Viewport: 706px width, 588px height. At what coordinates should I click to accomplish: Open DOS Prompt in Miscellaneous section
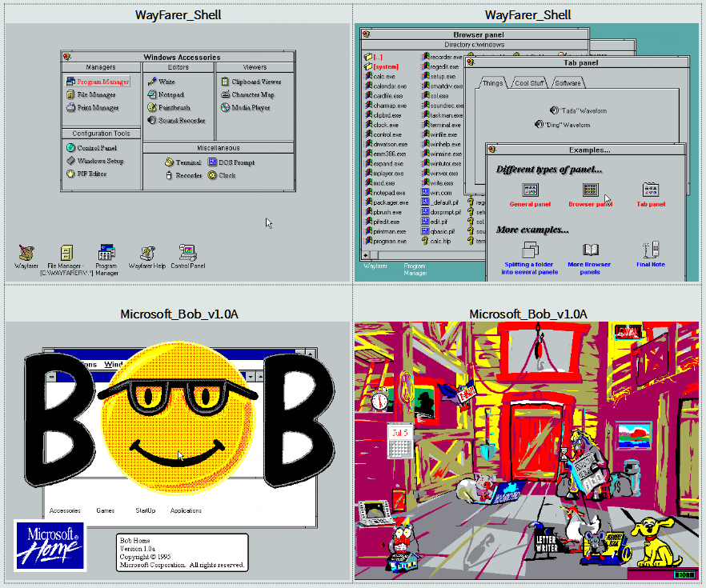[231, 162]
